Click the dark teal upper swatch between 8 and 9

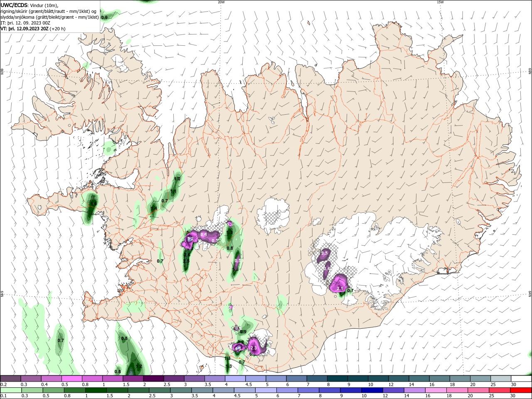coord(338,378)
